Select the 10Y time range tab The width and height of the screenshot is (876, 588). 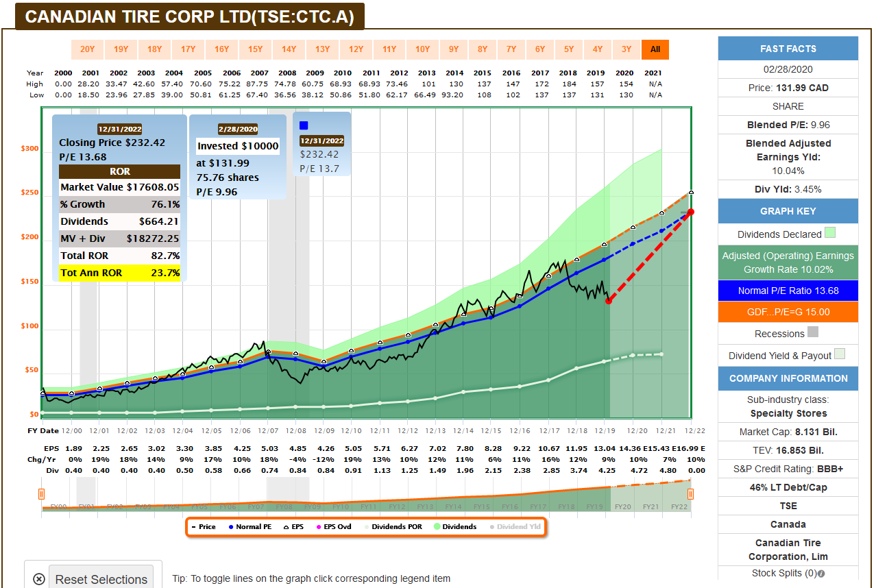423,49
